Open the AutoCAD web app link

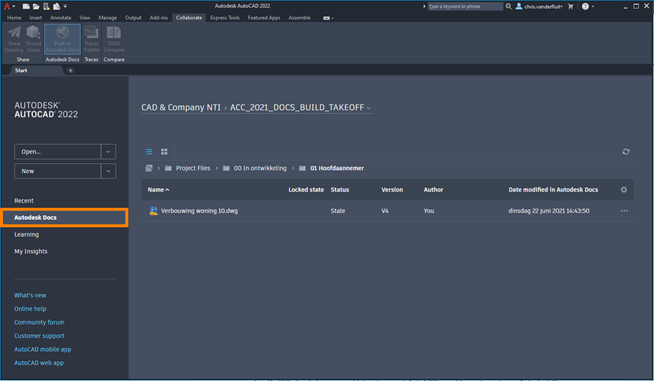(x=39, y=363)
